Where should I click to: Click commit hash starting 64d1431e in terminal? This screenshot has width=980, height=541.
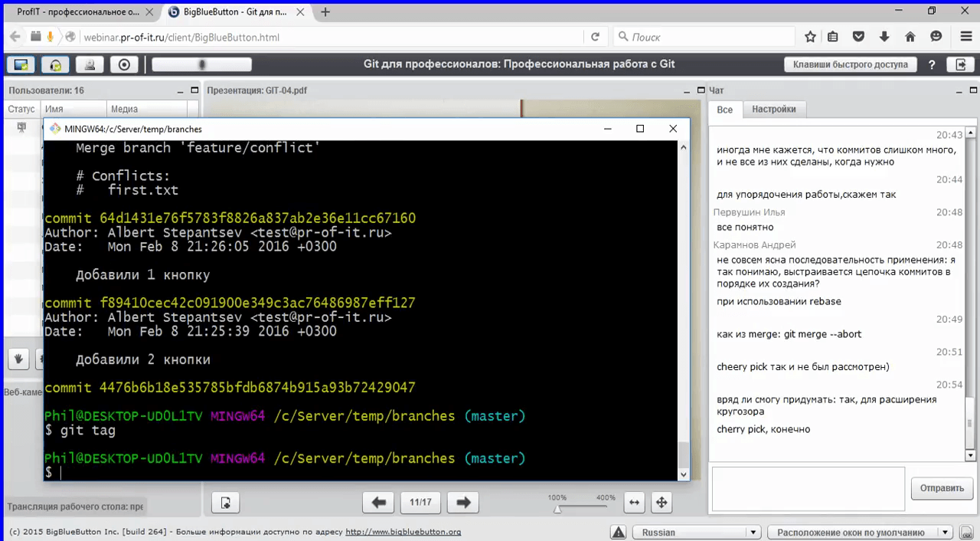pyautogui.click(x=257, y=218)
